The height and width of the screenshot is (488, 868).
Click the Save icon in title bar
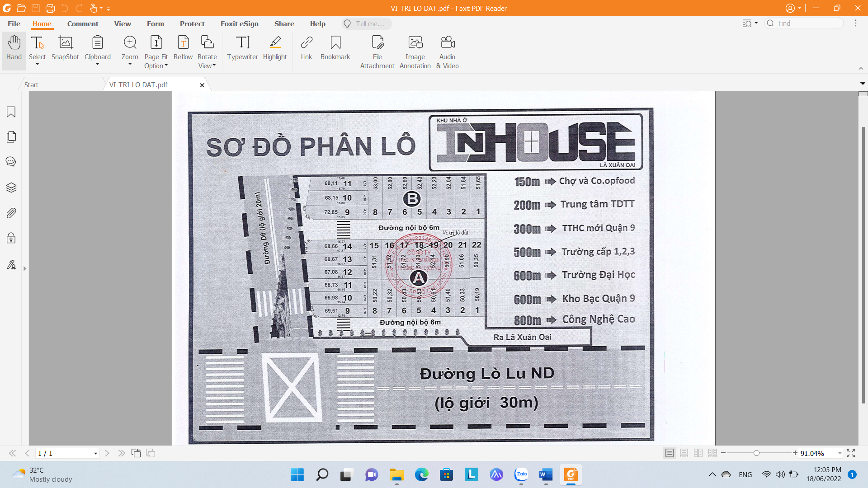tap(36, 8)
